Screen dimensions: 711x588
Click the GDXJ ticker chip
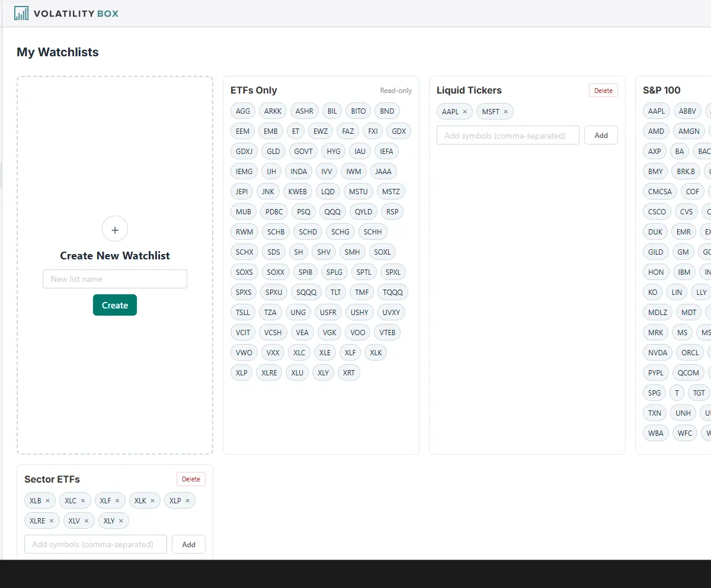pyautogui.click(x=244, y=151)
